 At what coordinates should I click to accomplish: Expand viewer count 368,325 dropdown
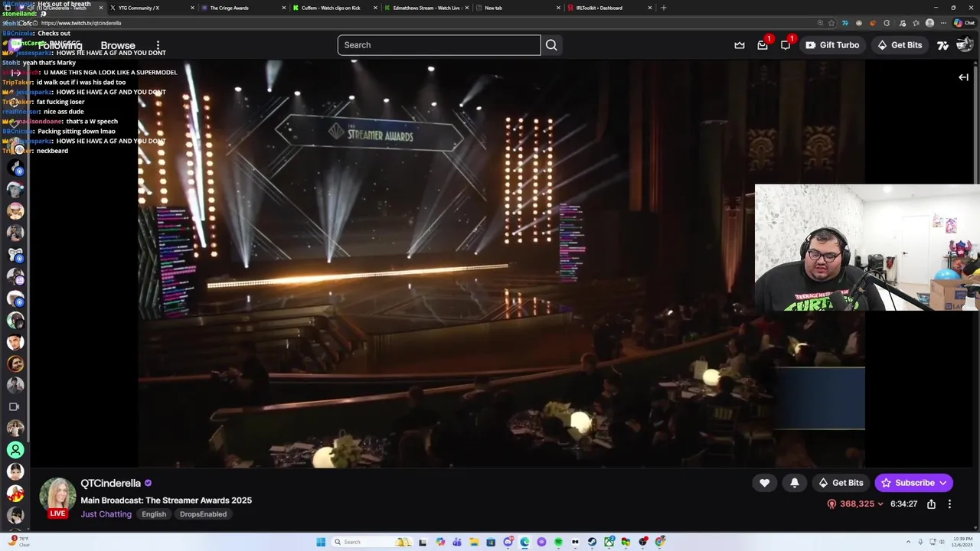(x=855, y=504)
